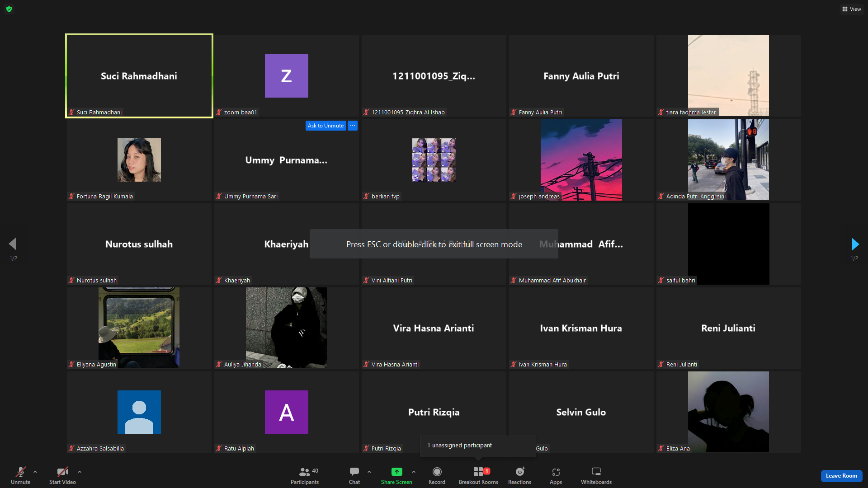Click muted mic icon beside Ivan Krisman Hura label
This screenshot has width=868, height=488.
pyautogui.click(x=514, y=364)
